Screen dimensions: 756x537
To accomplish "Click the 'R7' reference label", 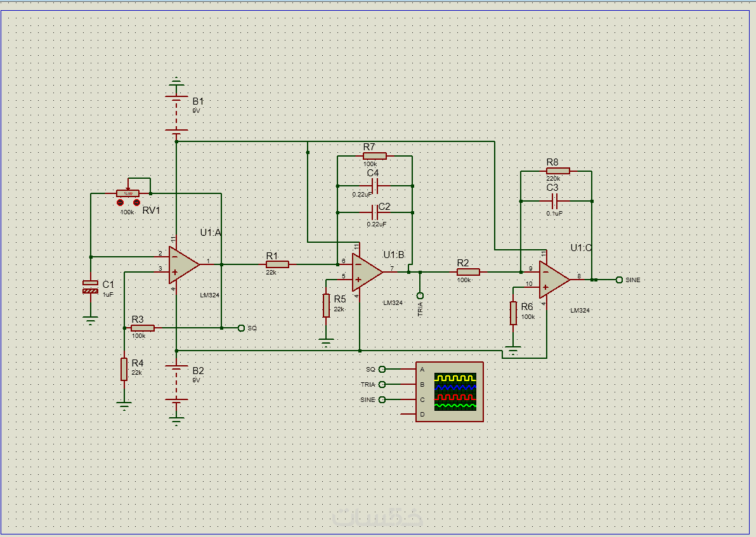I will (369, 147).
